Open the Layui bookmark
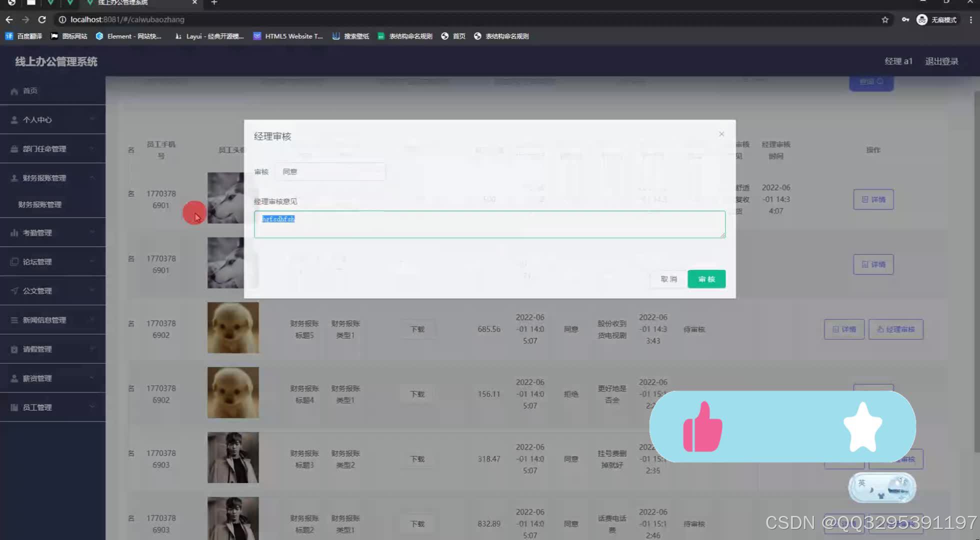The image size is (980, 540). click(x=209, y=36)
